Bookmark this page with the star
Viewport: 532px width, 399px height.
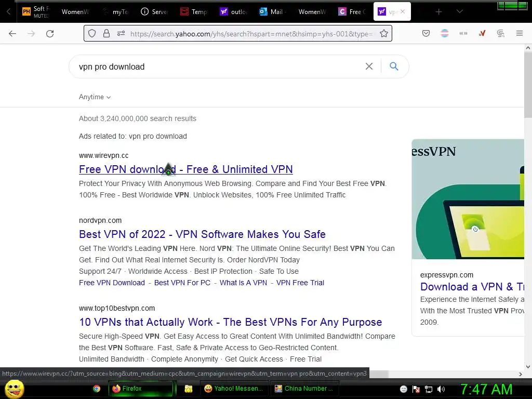(x=384, y=33)
